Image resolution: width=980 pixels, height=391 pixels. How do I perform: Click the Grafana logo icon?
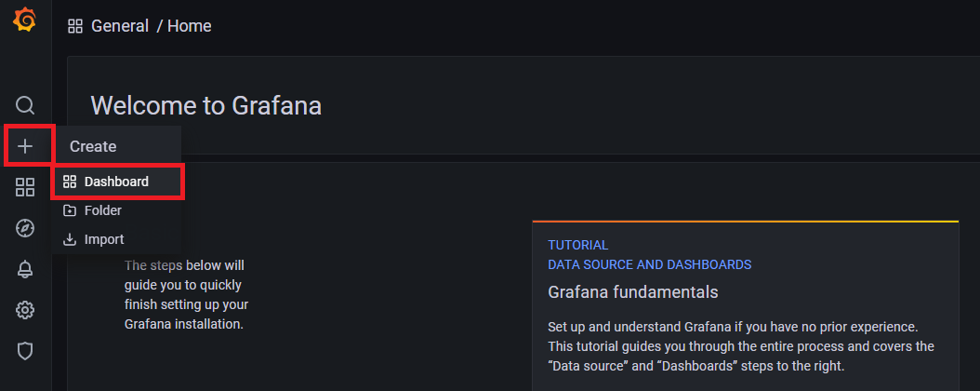(25, 20)
